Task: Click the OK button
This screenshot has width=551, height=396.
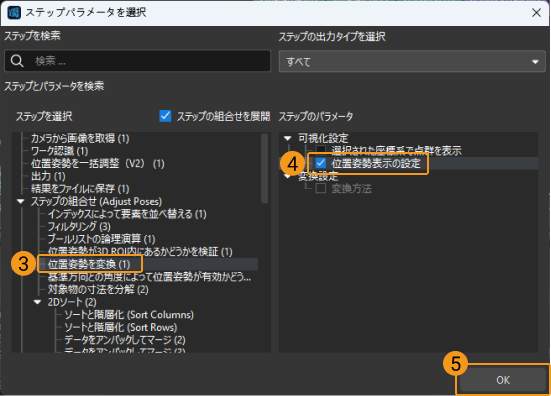Action: coord(503,380)
